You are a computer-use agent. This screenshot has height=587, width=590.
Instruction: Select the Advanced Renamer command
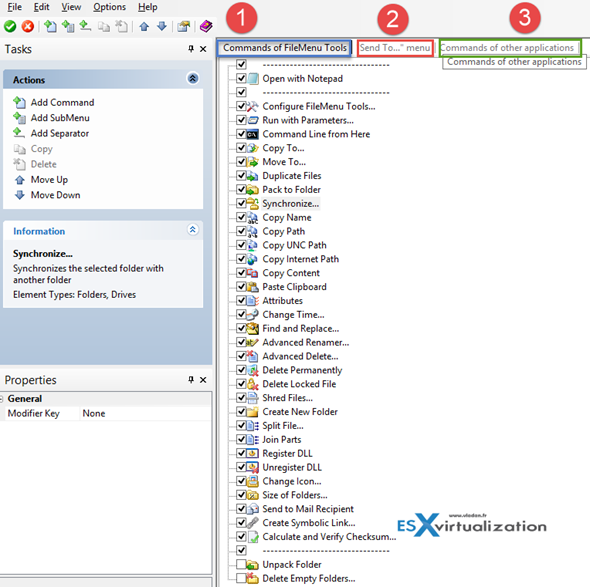[x=306, y=342]
